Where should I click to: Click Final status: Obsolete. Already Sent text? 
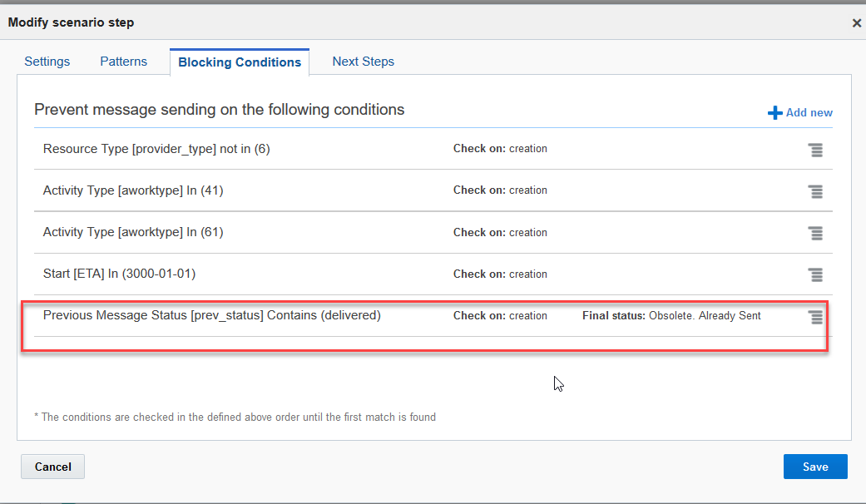coord(671,316)
